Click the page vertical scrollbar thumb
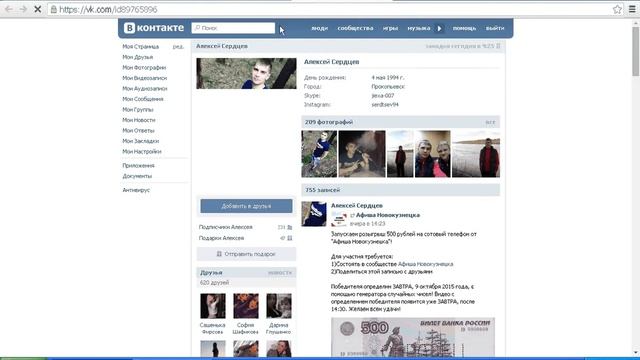 636,51
